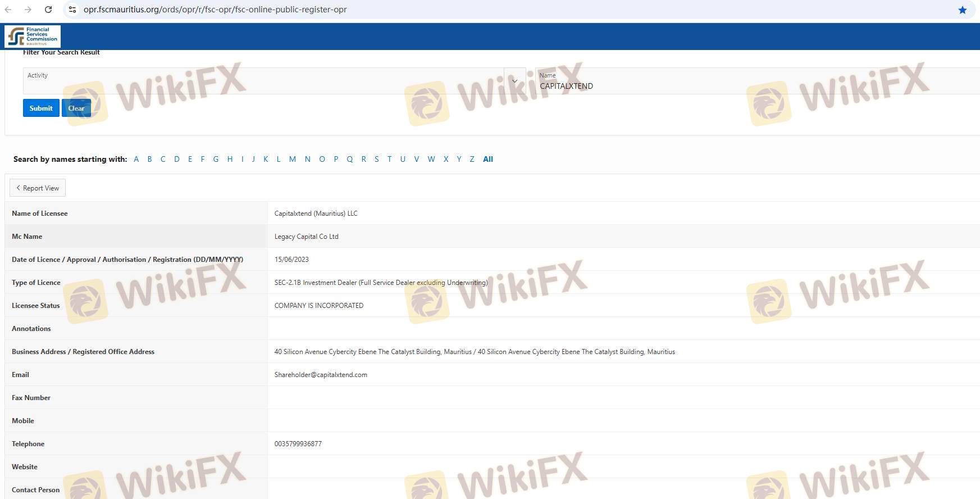Filter names starting with N
The height and width of the screenshot is (499, 980).
point(308,159)
